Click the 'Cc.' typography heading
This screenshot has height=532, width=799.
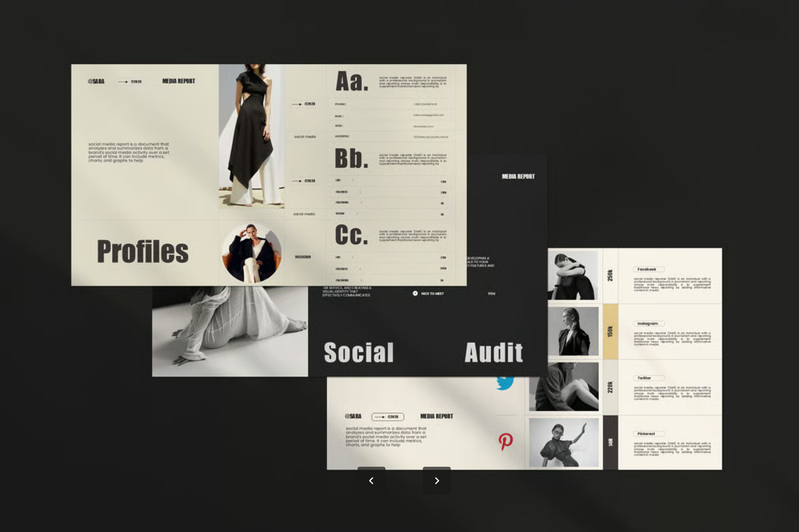(x=352, y=235)
